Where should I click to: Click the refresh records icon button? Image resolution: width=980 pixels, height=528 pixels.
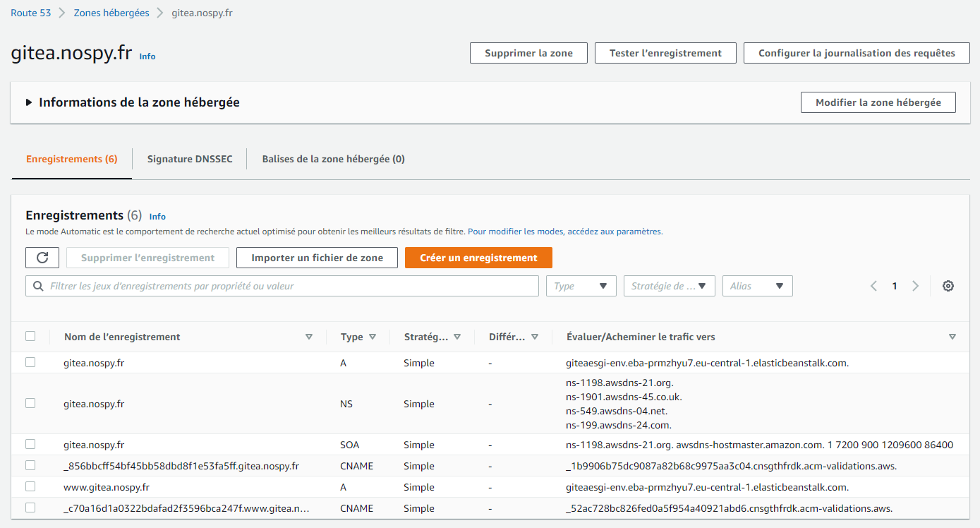pyautogui.click(x=42, y=258)
